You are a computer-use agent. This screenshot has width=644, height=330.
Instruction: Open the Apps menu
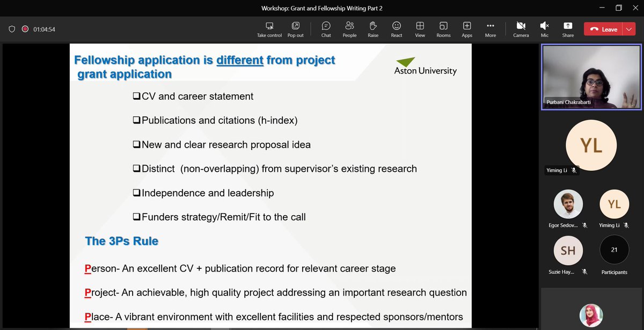467,30
